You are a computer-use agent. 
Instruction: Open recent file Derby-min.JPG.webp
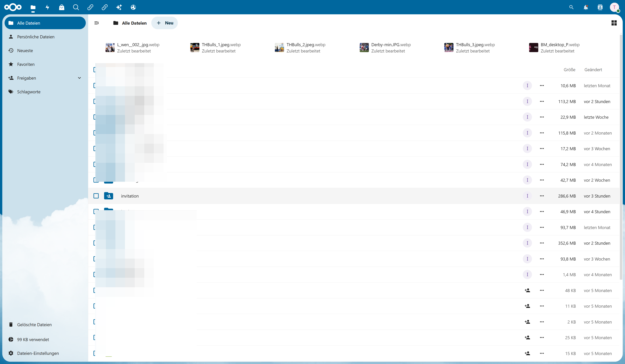tap(385, 48)
